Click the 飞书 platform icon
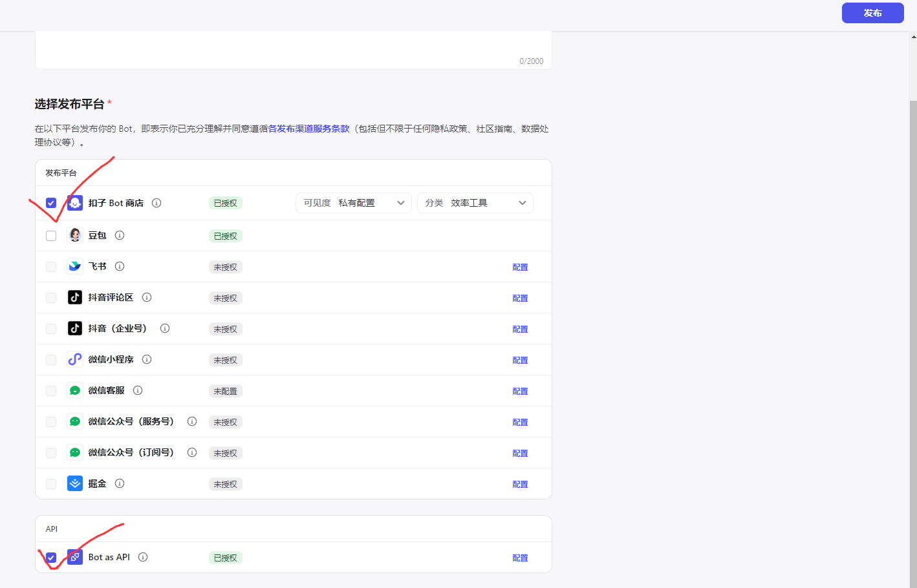This screenshot has width=917, height=588. click(75, 266)
